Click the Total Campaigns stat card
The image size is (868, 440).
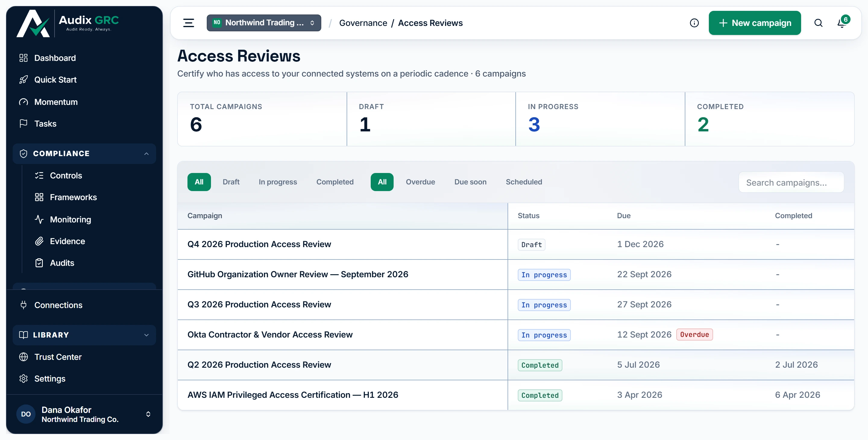[x=262, y=119]
